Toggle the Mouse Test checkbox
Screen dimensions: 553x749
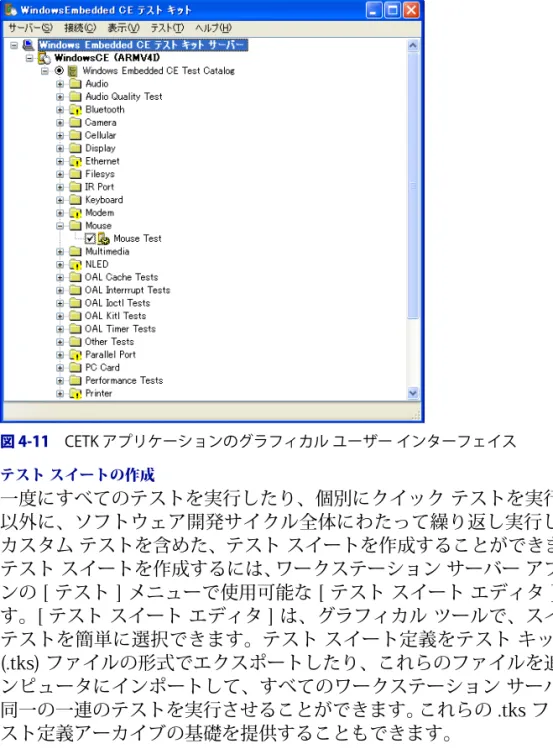coord(90,238)
